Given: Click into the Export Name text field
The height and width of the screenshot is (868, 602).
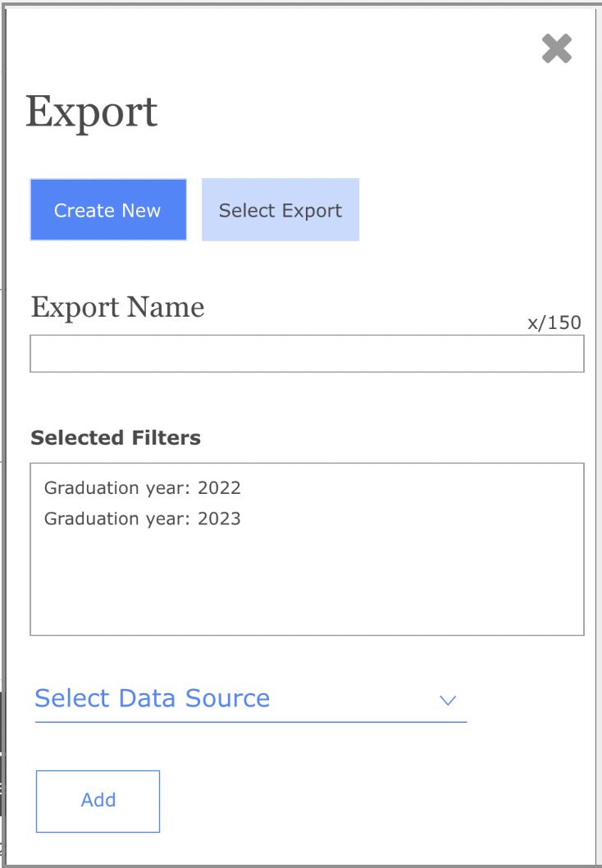Looking at the screenshot, I should pyautogui.click(x=307, y=354).
